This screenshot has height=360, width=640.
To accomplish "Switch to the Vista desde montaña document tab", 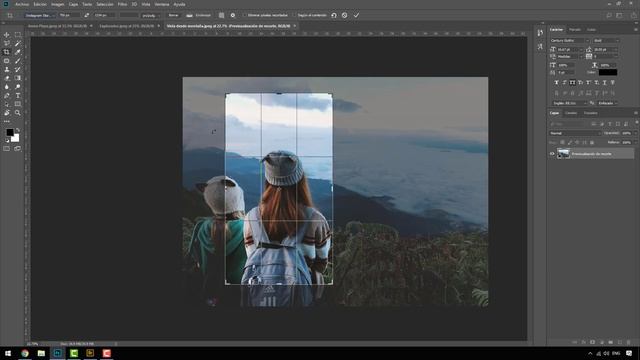I will click(x=231, y=26).
